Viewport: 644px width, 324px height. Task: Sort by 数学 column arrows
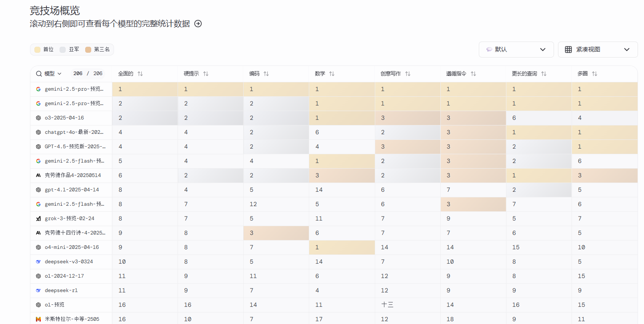click(332, 74)
